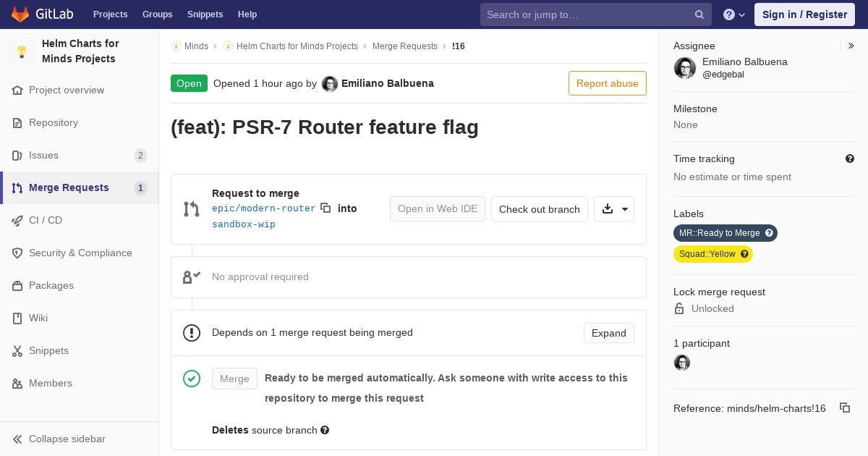This screenshot has width=868, height=456.
Task: Click the Project overview home icon
Action: coord(17,90)
